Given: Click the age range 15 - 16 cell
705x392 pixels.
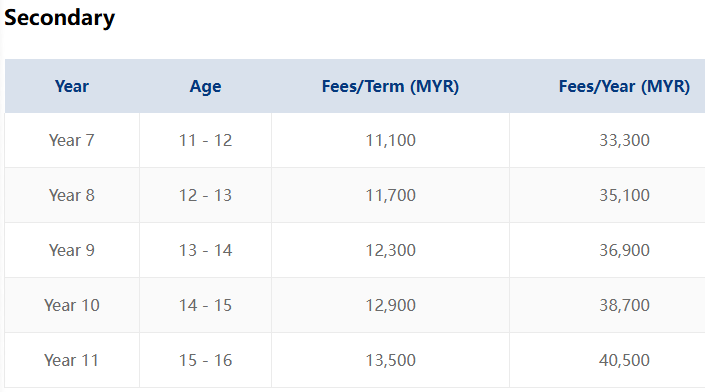Looking at the screenshot, I should (x=205, y=360).
